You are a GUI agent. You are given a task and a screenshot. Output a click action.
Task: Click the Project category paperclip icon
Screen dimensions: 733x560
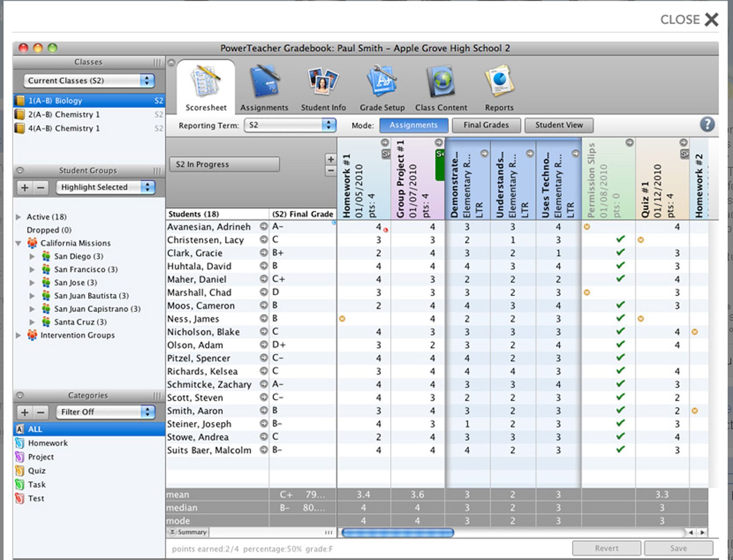[19, 457]
